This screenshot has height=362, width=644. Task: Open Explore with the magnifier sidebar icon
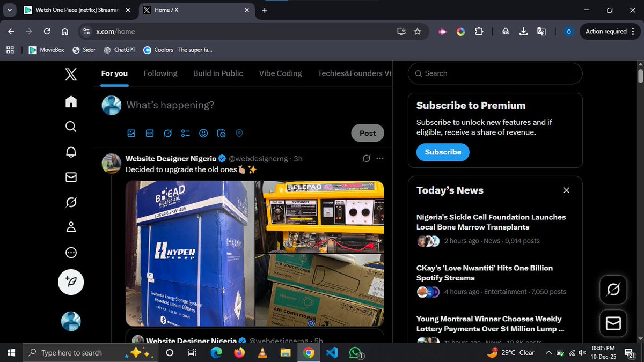tap(71, 127)
